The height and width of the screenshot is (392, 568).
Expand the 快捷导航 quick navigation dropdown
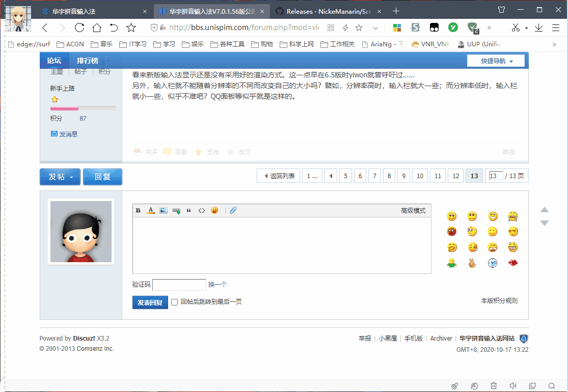point(496,61)
